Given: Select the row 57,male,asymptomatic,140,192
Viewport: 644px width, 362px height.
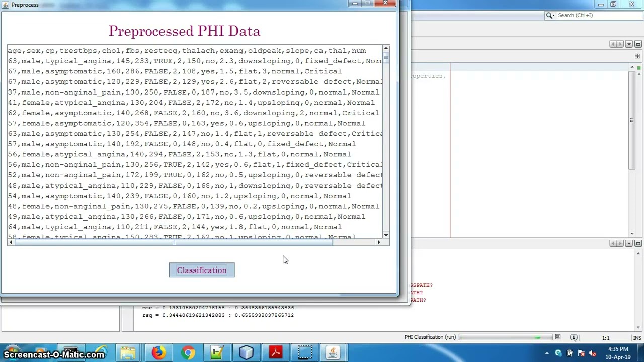Looking at the screenshot, I should tap(182, 144).
